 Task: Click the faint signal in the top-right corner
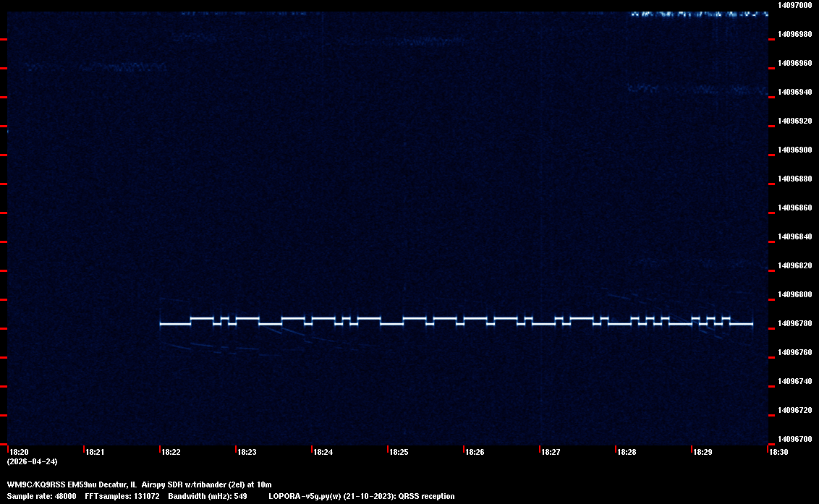(x=698, y=14)
